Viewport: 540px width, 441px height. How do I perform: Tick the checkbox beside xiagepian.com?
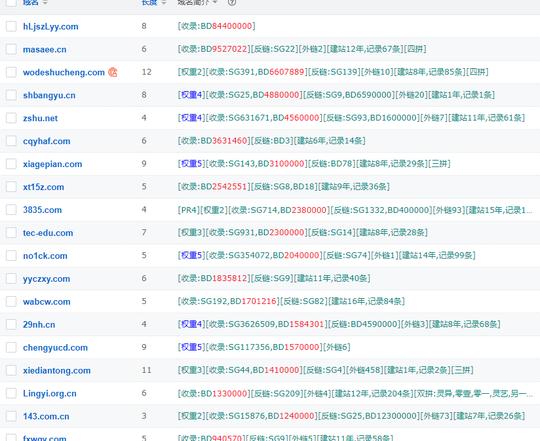[x=11, y=164]
